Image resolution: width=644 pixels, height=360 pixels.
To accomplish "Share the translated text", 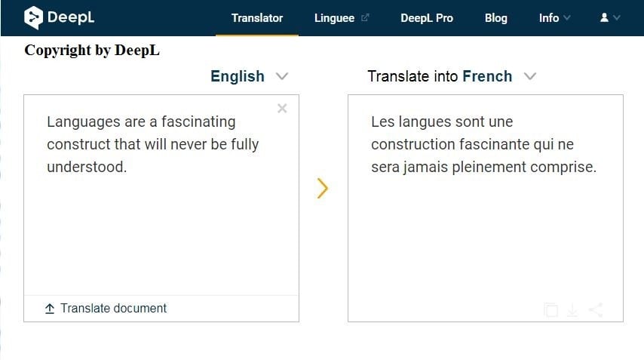I will 596,309.
